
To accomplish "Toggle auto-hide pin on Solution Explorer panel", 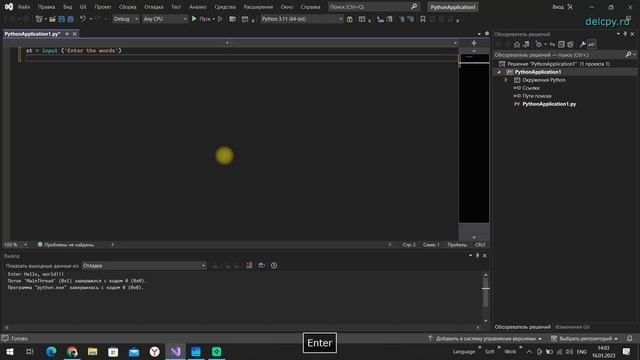I will [x=625, y=34].
